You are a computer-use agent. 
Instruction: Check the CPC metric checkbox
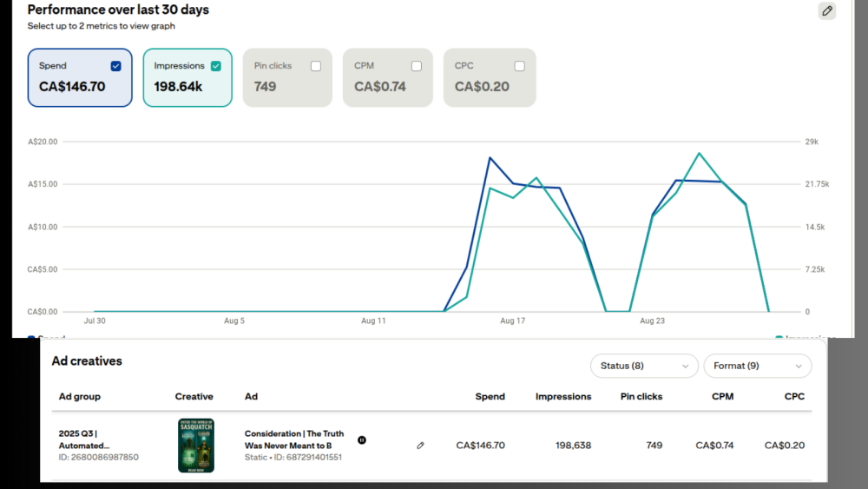(519, 66)
